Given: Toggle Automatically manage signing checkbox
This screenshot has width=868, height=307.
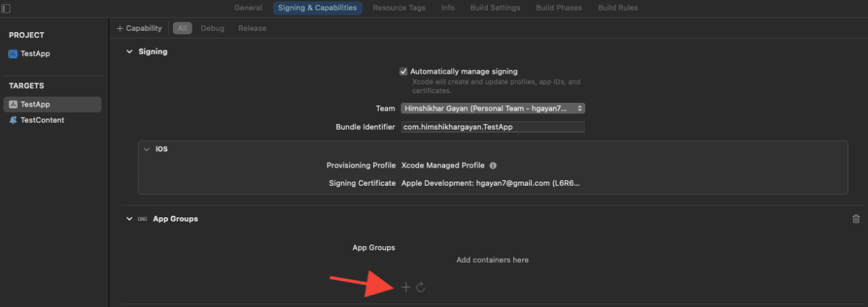Looking at the screenshot, I should [x=403, y=71].
